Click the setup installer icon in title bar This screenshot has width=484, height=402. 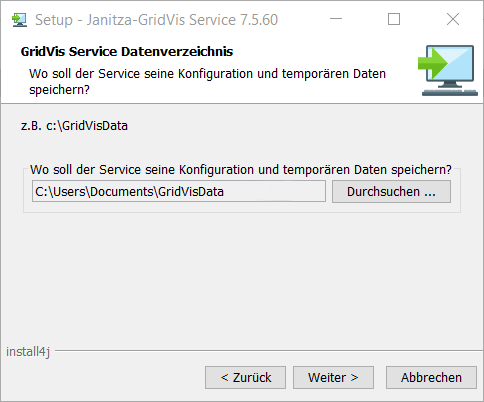tap(19, 20)
